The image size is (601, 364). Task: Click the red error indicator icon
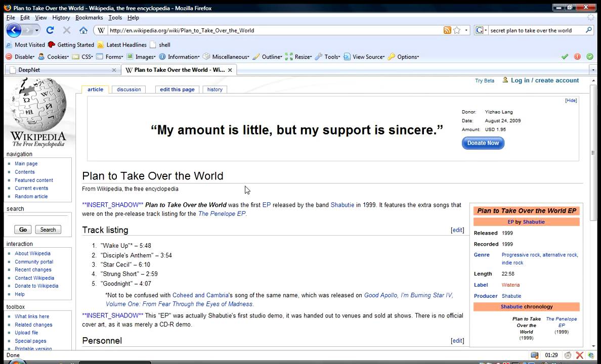tap(577, 57)
